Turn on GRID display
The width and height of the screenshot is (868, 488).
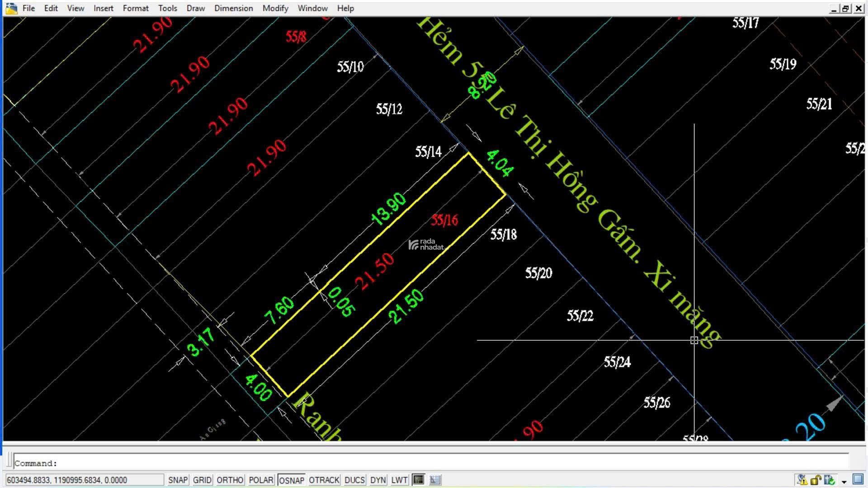click(x=202, y=480)
